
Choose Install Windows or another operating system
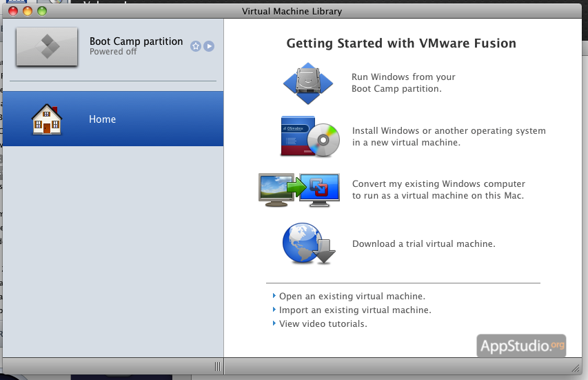click(x=448, y=137)
